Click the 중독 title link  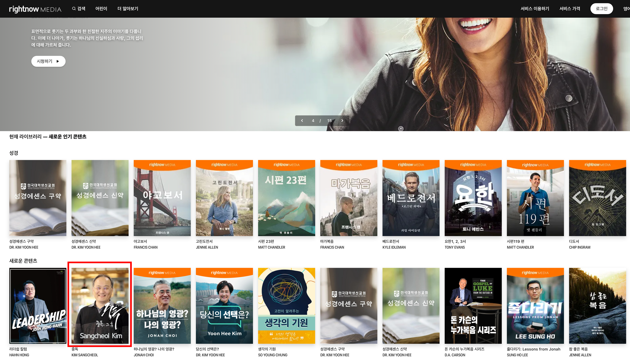pos(75,349)
